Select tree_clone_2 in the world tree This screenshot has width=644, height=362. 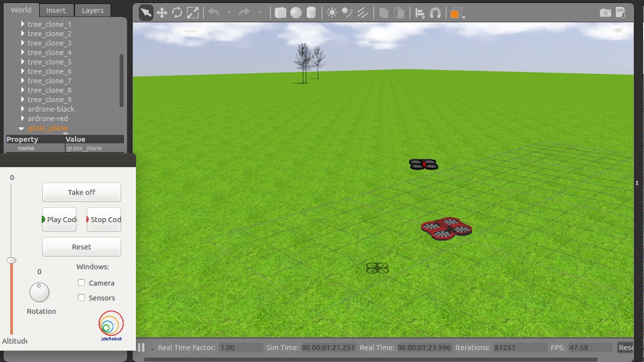49,34
